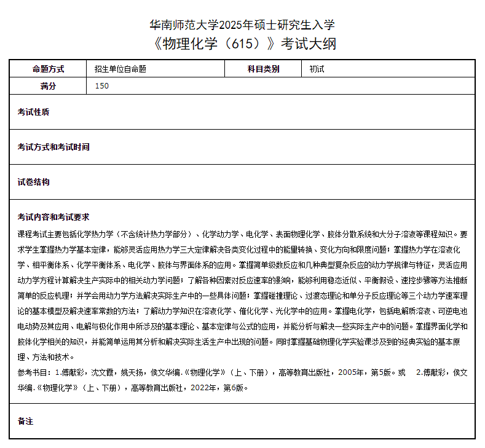Click the line starting '电动势及其应用'

(x=242, y=326)
